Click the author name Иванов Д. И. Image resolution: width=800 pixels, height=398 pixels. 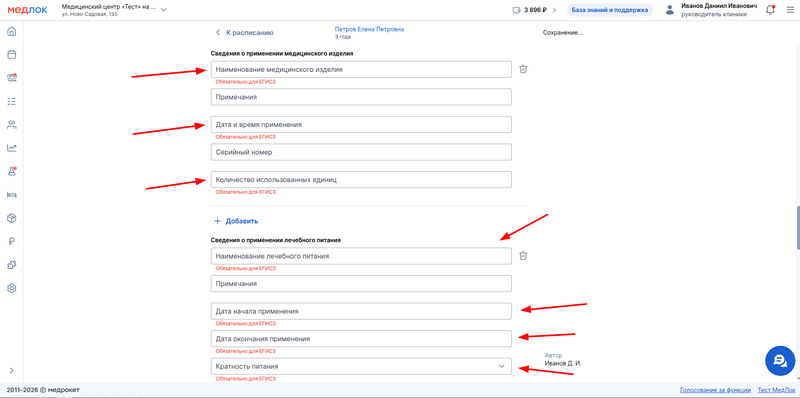563,363
